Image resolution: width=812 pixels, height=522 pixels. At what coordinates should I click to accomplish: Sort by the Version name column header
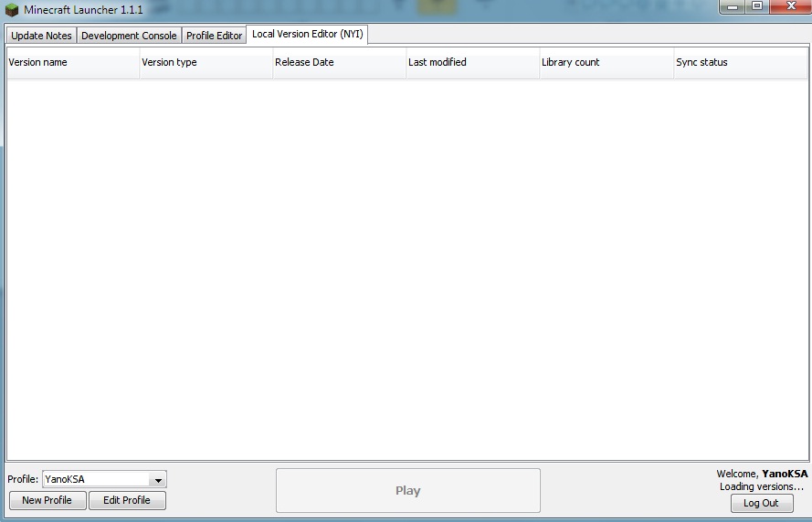73,63
